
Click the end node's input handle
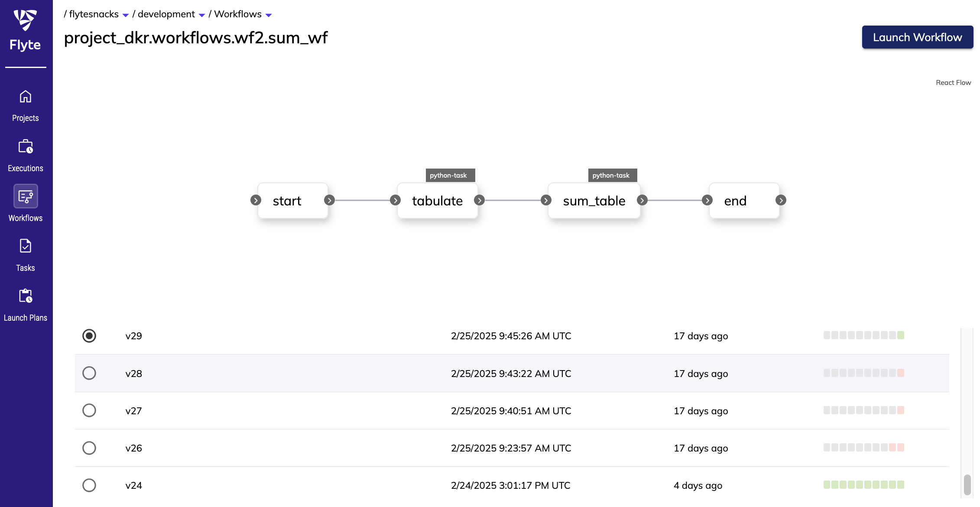point(707,200)
